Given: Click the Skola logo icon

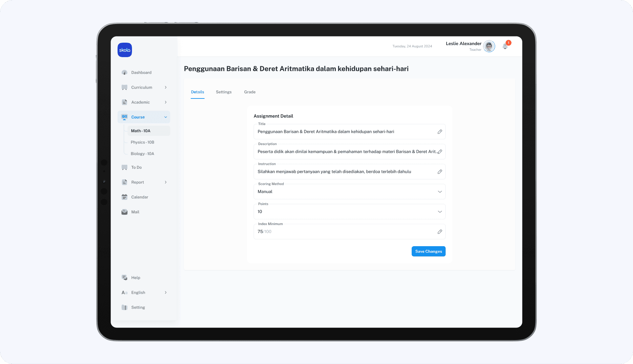Looking at the screenshot, I should tap(125, 50).
